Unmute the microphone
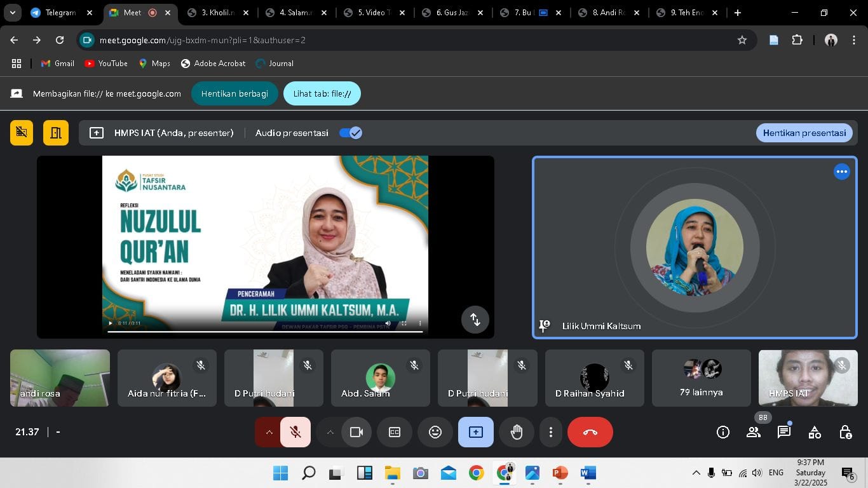This screenshot has width=868, height=488. click(295, 432)
